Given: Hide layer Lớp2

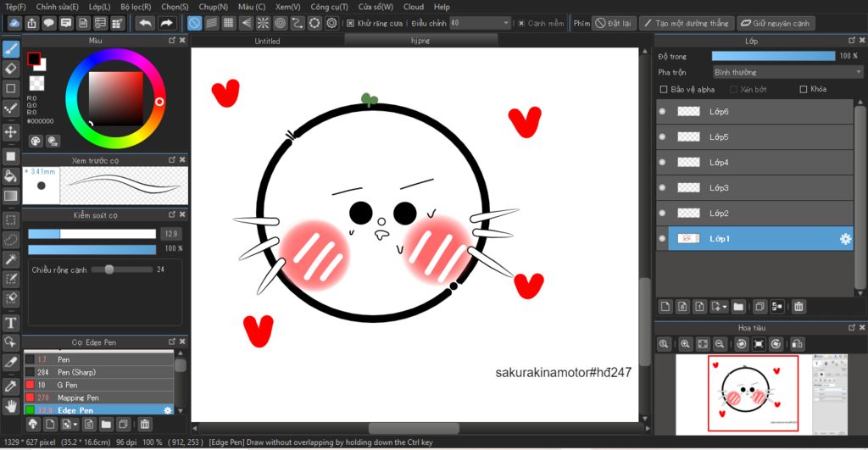Looking at the screenshot, I should (662, 214).
